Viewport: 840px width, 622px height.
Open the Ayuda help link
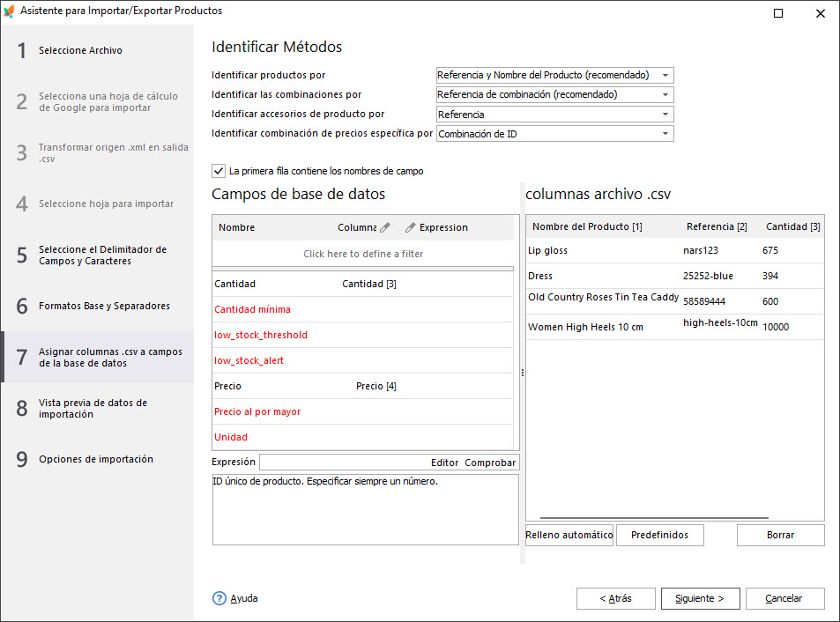point(244,598)
